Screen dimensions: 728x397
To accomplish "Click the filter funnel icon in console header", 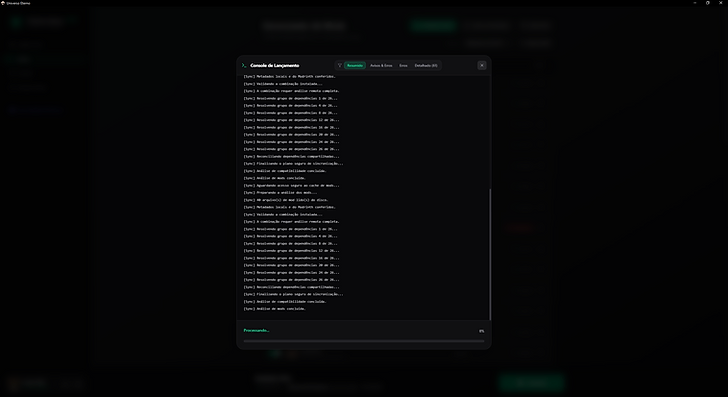I will tap(339, 65).
